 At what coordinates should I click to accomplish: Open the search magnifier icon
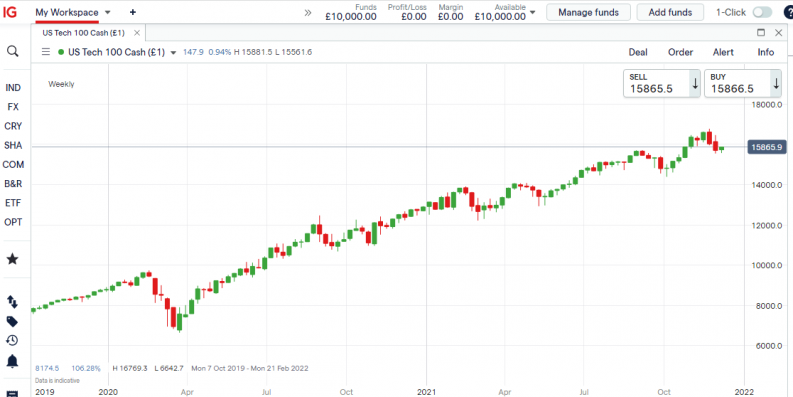click(x=13, y=51)
